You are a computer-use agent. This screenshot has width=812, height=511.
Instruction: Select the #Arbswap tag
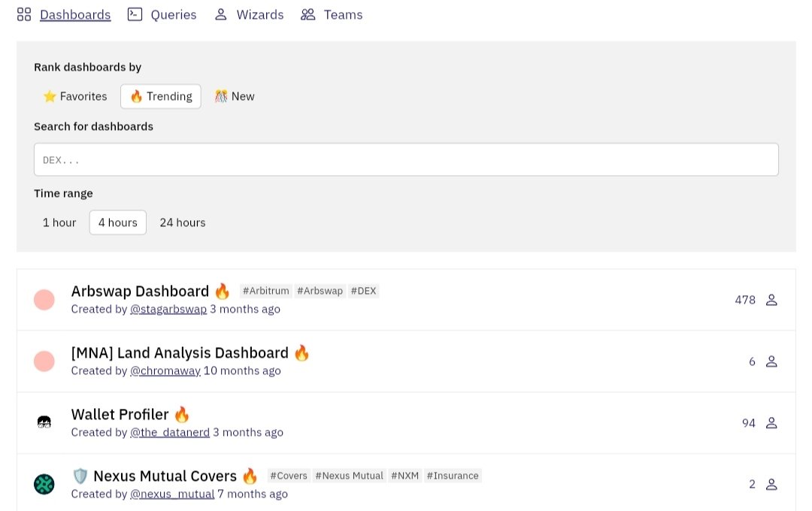point(320,291)
